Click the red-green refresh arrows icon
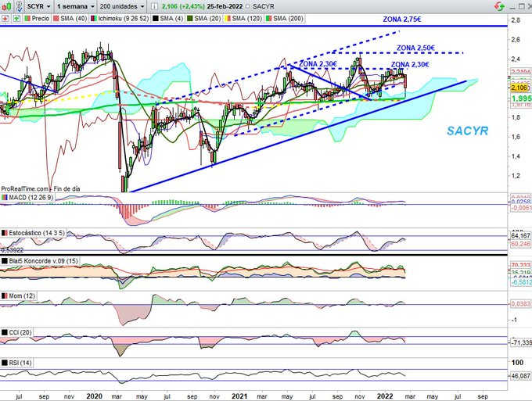Image resolution: width=532 pixels, height=401 pixels. [499, 6]
